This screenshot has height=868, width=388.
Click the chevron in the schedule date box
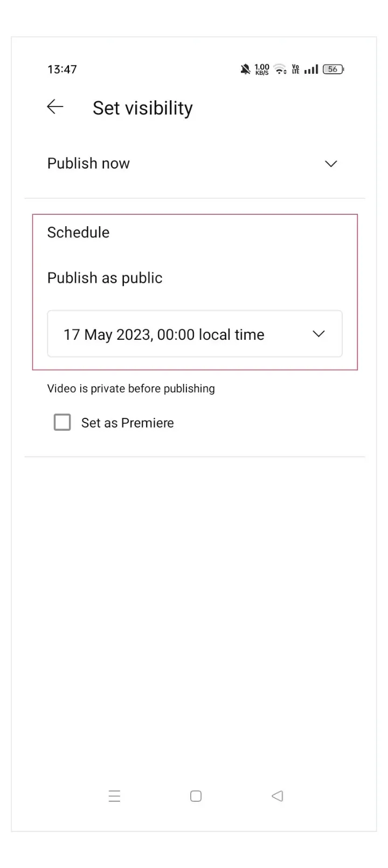[x=318, y=334]
